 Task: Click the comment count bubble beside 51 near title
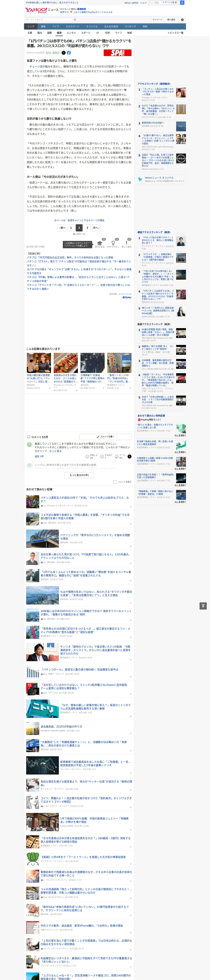[47, 53]
